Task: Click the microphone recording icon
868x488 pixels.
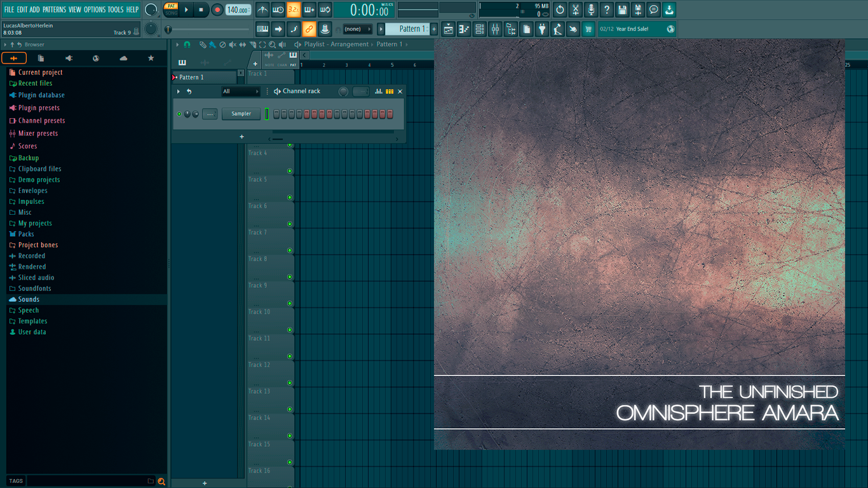Action: coord(591,10)
